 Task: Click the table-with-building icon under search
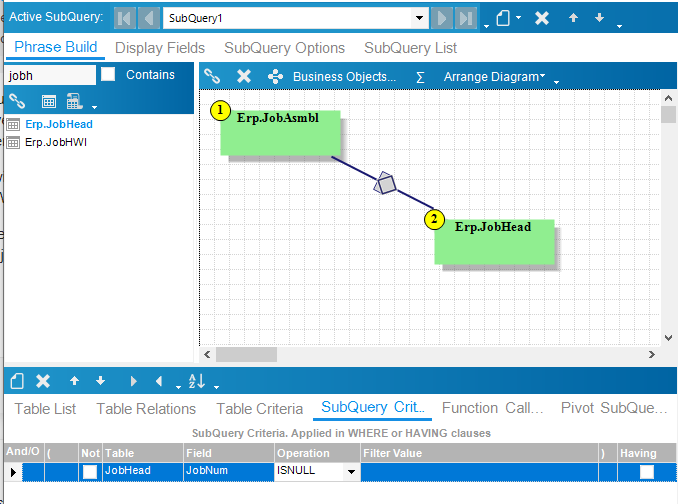click(x=74, y=101)
